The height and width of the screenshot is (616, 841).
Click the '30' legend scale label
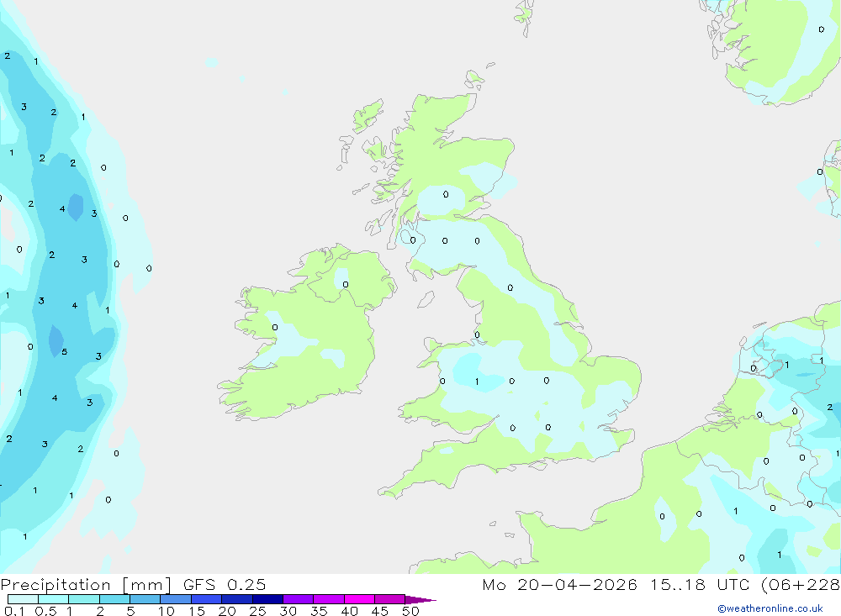tap(288, 611)
